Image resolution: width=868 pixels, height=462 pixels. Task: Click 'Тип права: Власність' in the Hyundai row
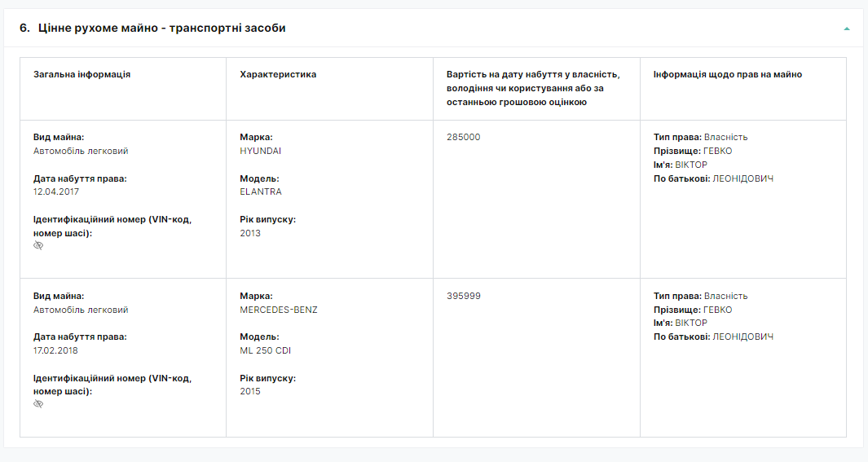pyautogui.click(x=700, y=137)
